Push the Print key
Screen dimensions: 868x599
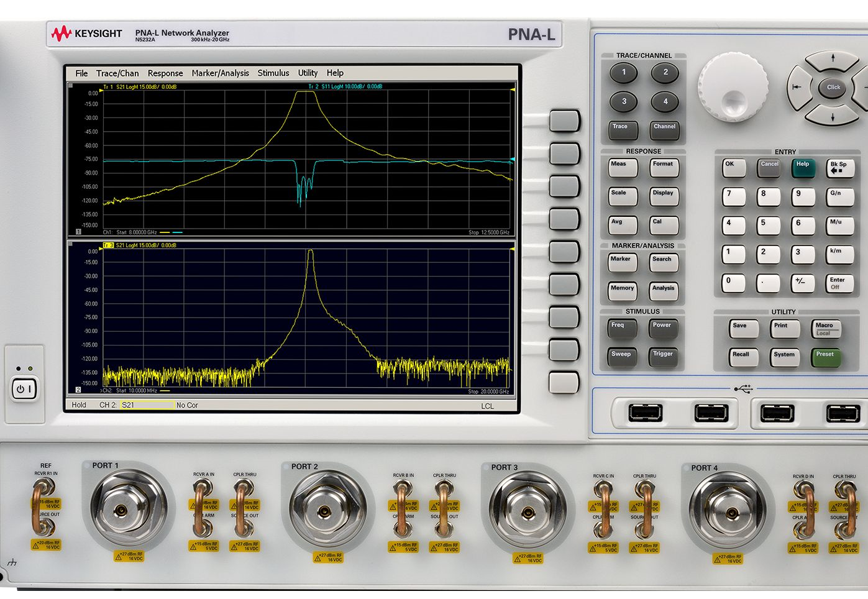coord(785,329)
